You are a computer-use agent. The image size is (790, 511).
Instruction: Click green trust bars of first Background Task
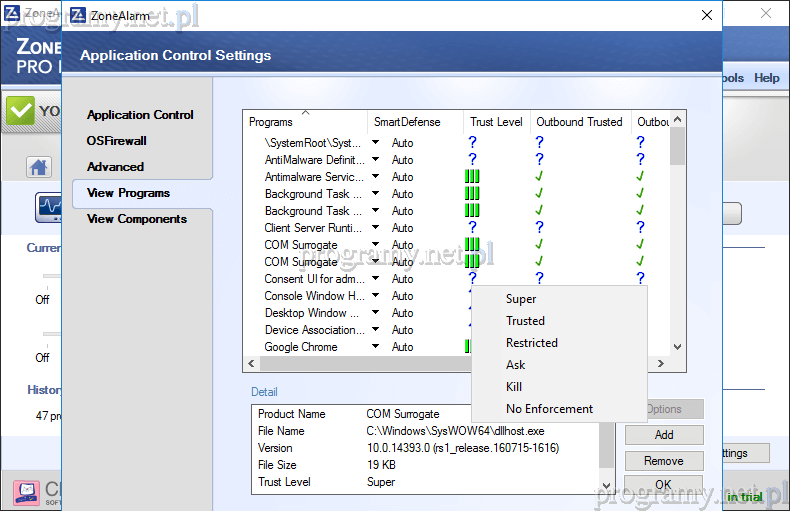[x=472, y=194]
